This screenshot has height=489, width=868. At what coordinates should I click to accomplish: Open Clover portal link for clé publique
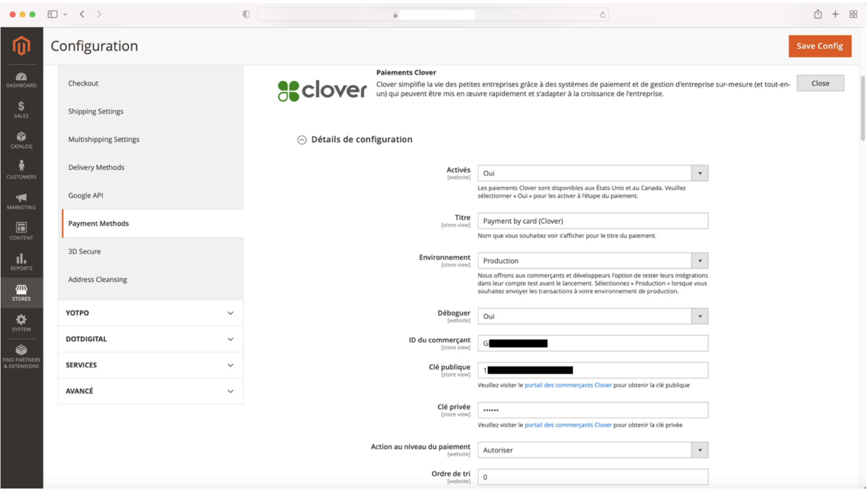coord(568,385)
